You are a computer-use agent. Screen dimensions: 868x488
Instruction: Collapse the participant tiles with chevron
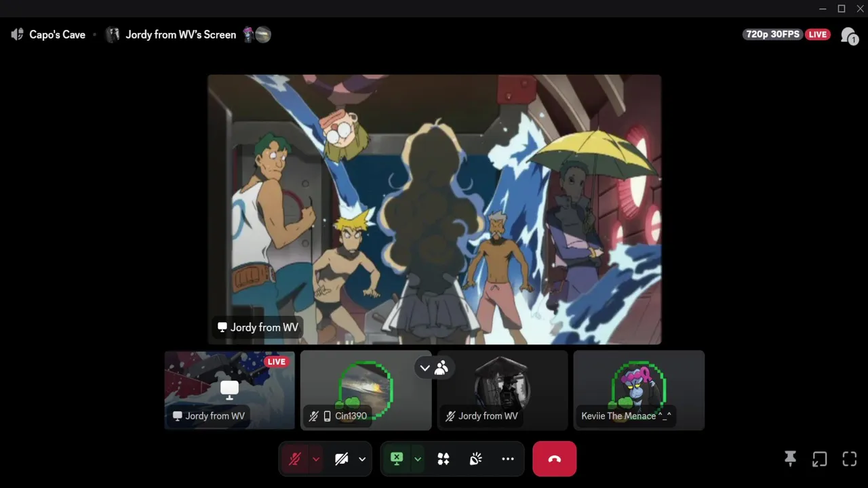(x=425, y=368)
